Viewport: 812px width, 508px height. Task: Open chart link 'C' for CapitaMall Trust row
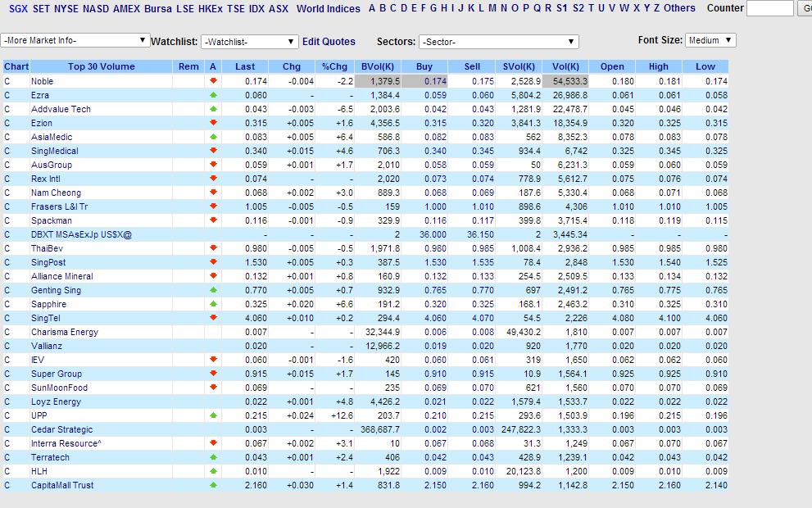[x=7, y=485]
